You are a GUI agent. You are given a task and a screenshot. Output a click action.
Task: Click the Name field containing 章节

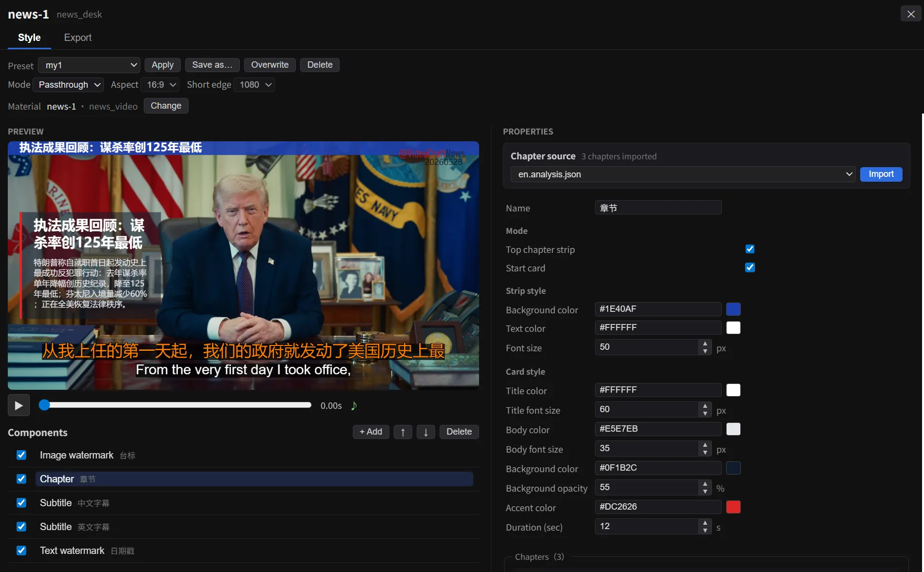tap(658, 208)
